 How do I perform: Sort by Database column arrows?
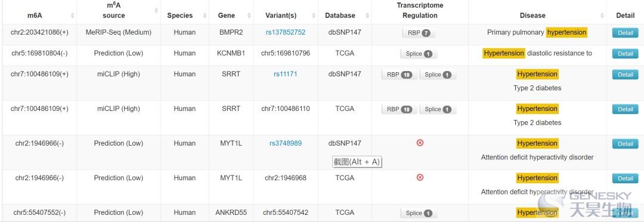[x=367, y=16]
